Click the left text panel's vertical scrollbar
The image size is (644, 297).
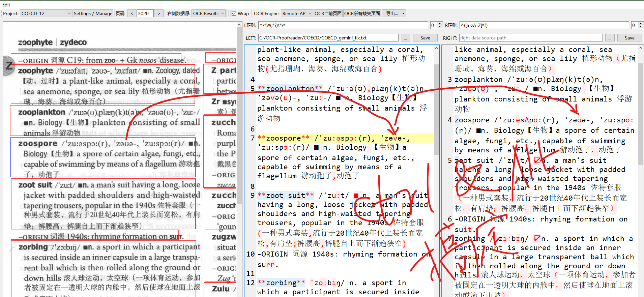click(436, 108)
